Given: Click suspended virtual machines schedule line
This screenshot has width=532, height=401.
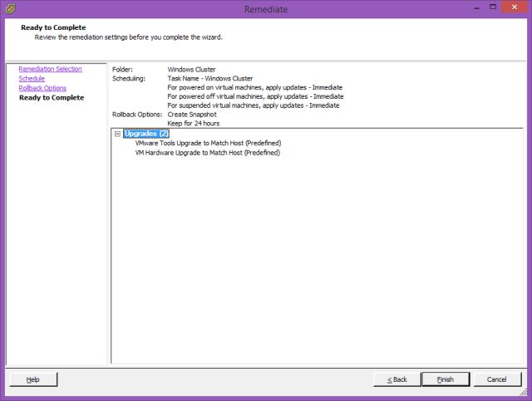Looking at the screenshot, I should [254, 105].
